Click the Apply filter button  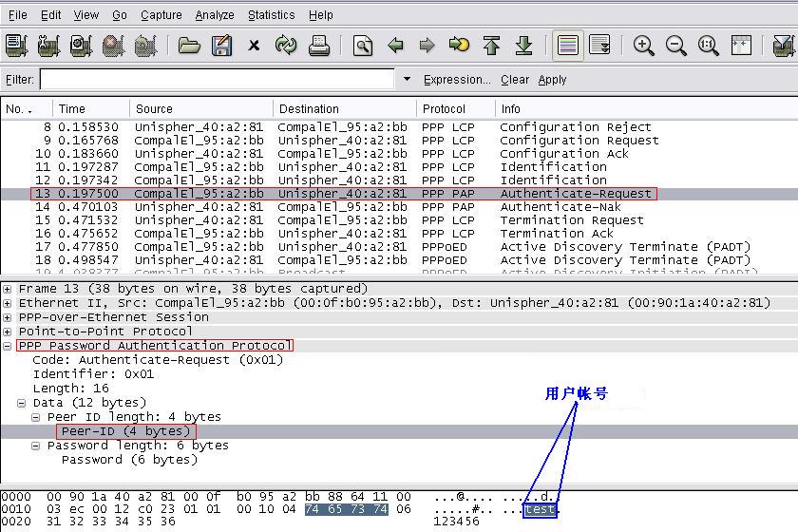552,80
